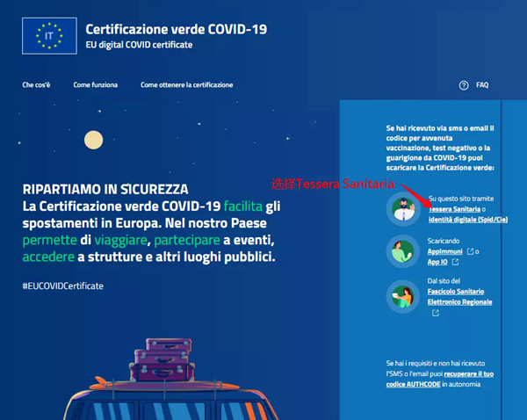
Task: Click the identità digitale (Spid/Cie) link
Action: point(468,220)
